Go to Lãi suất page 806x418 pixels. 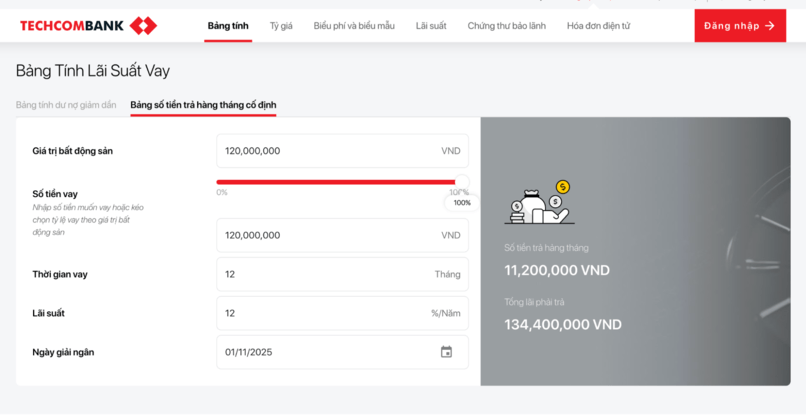pos(431,26)
